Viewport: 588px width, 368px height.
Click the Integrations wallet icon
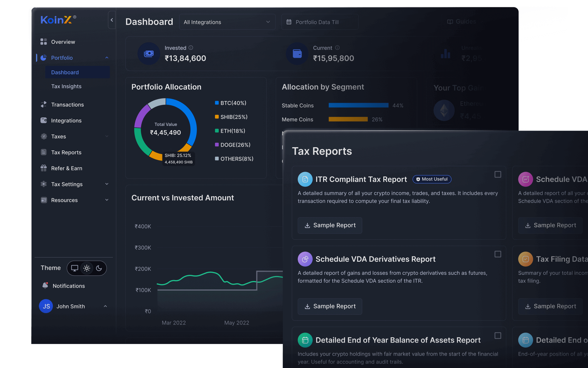[x=43, y=120]
